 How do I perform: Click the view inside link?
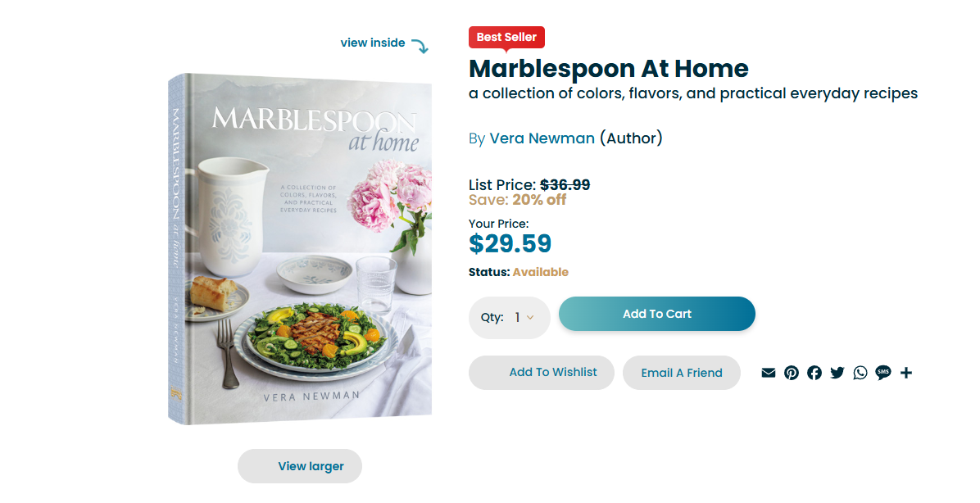373,43
